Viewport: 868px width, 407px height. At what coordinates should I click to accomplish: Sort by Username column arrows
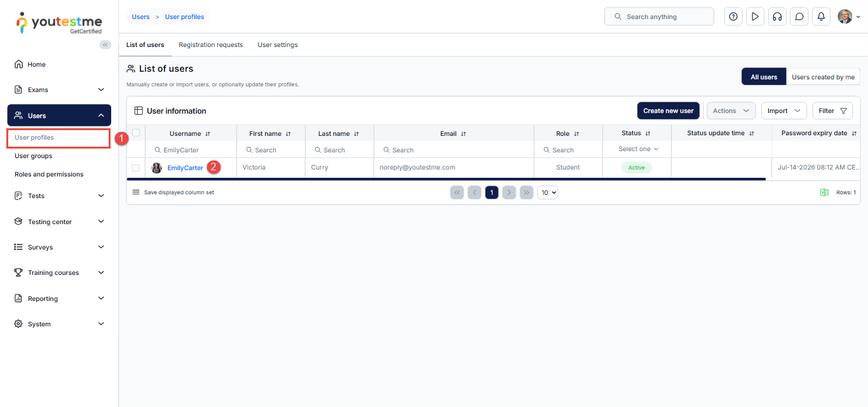tap(208, 134)
